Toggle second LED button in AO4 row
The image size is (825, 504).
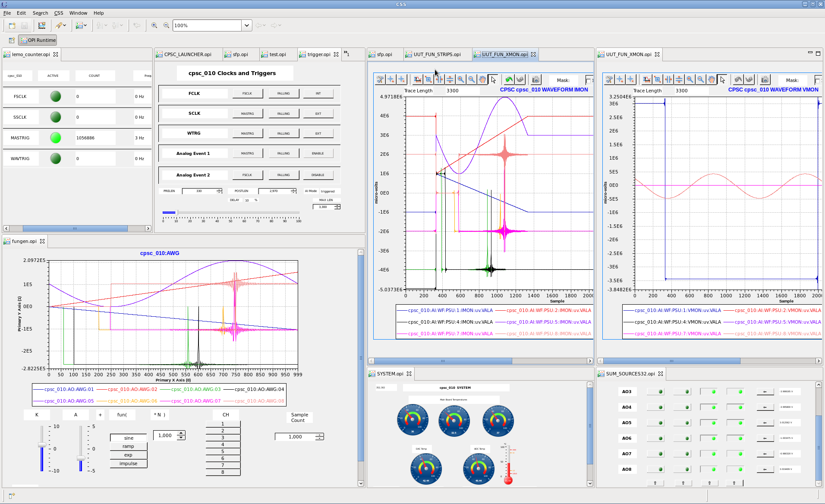[x=682, y=407]
